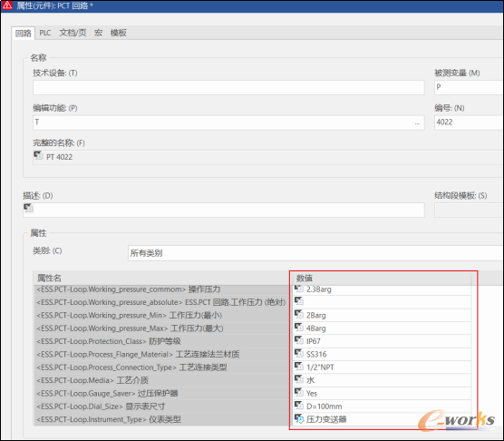Click the icon next to D=100mm value

pyautogui.click(x=299, y=406)
